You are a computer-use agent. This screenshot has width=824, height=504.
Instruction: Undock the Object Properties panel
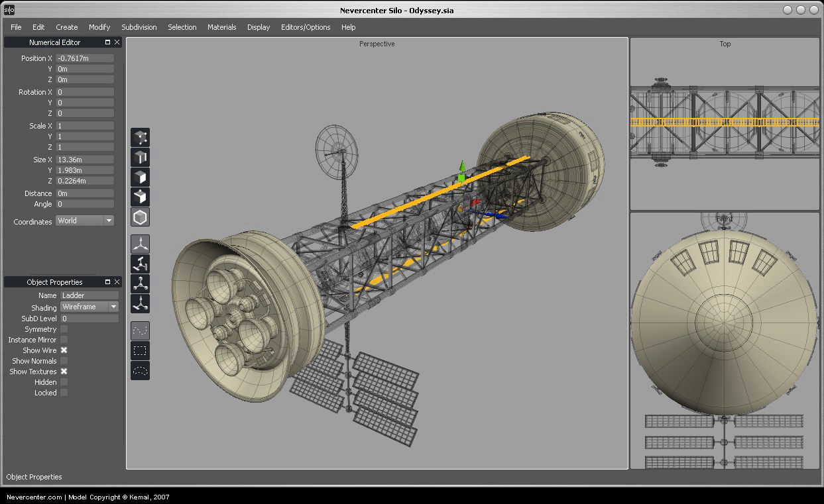107,282
